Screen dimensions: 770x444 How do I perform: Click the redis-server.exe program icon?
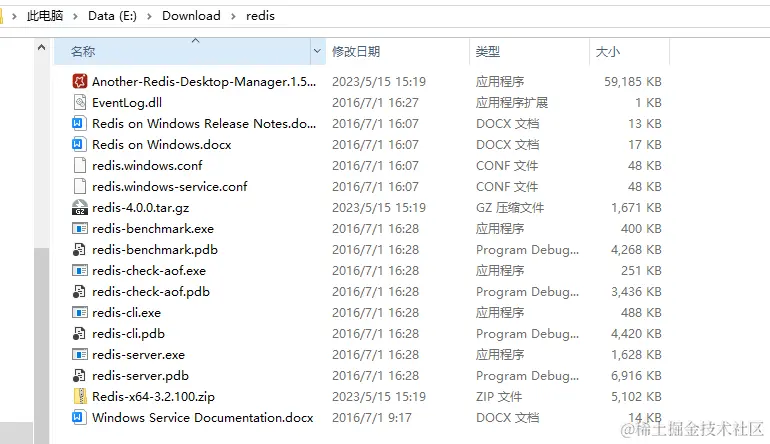80,354
